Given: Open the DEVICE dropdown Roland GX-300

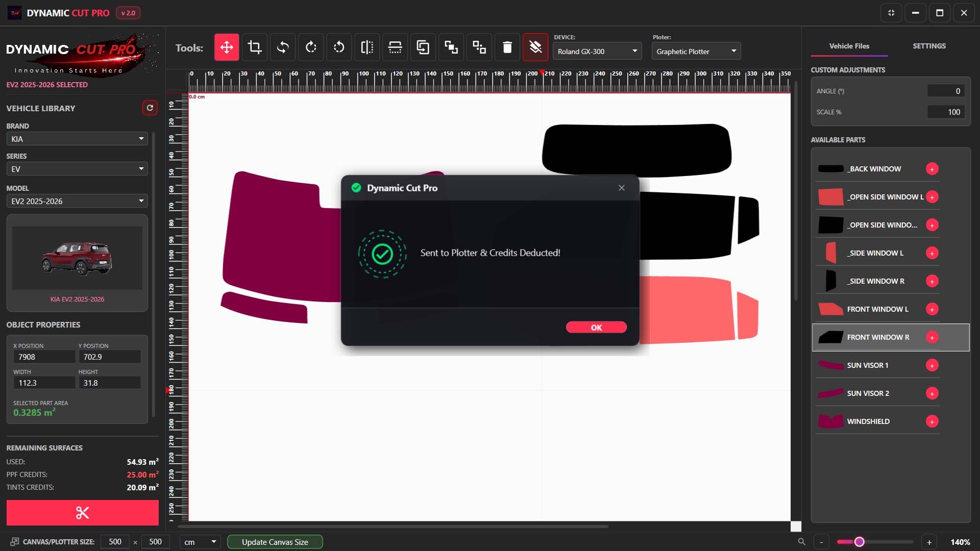Looking at the screenshot, I should [597, 51].
